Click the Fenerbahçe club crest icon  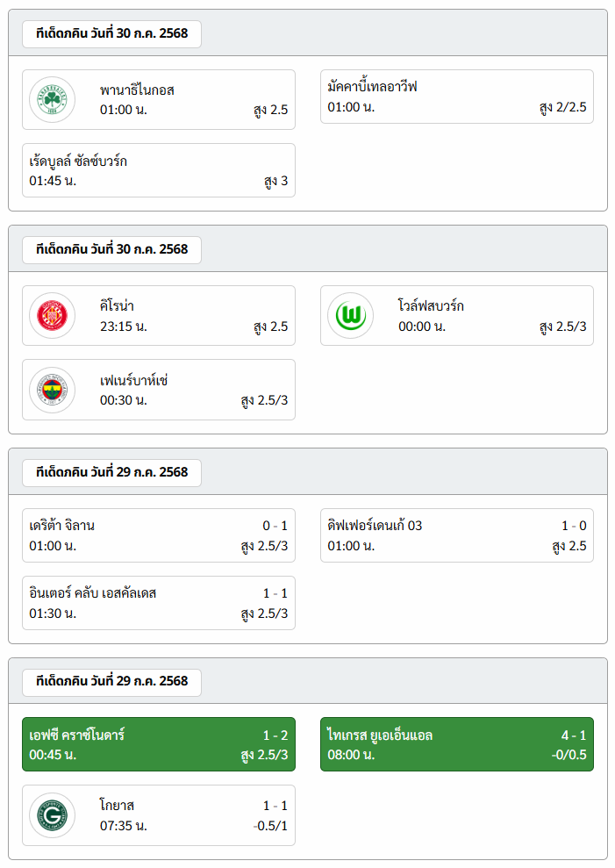pyautogui.click(x=52, y=390)
